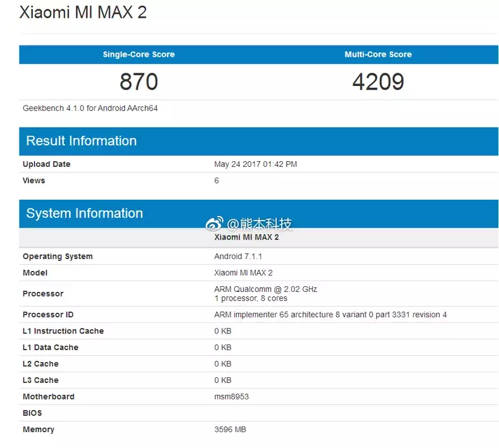The width and height of the screenshot is (499, 448).
Task: Select Geekbench 4.1.0 for Android AArch64 text
Action: tap(90, 108)
